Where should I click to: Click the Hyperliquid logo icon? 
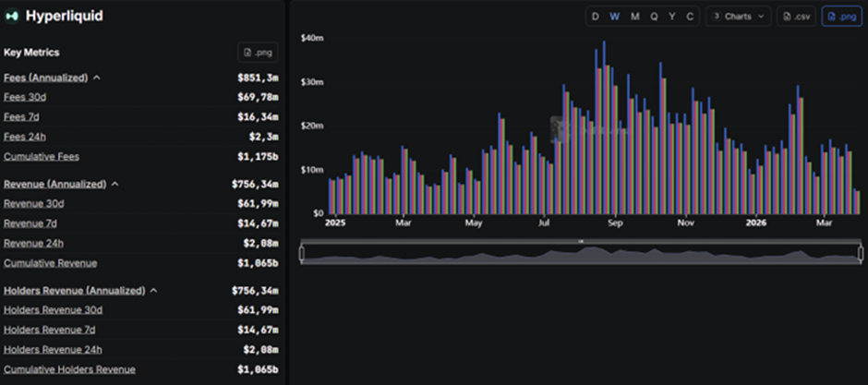(x=11, y=17)
